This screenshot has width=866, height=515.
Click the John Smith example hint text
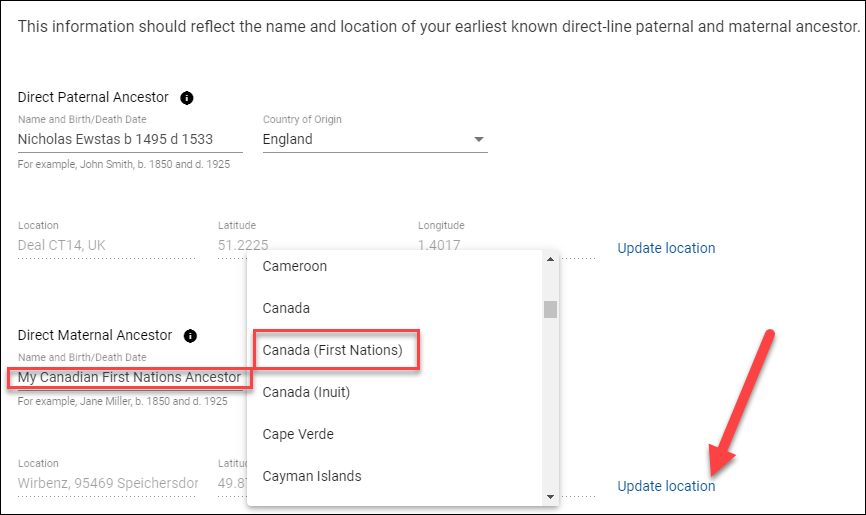coord(124,164)
